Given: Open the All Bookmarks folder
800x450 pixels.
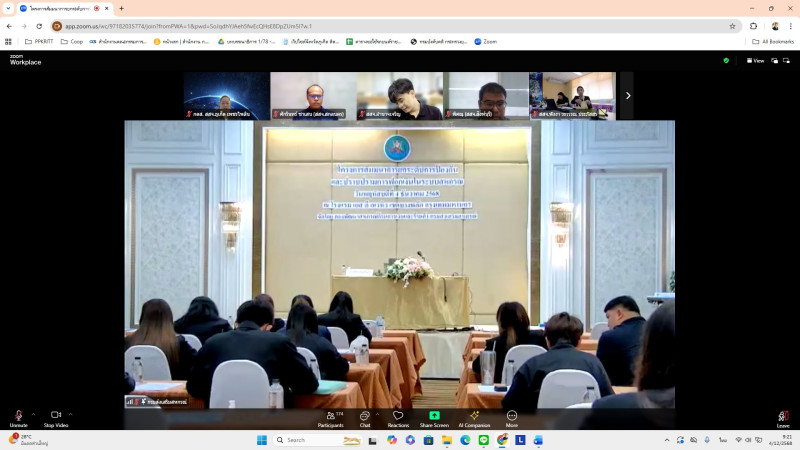Looking at the screenshot, I should click(x=773, y=42).
